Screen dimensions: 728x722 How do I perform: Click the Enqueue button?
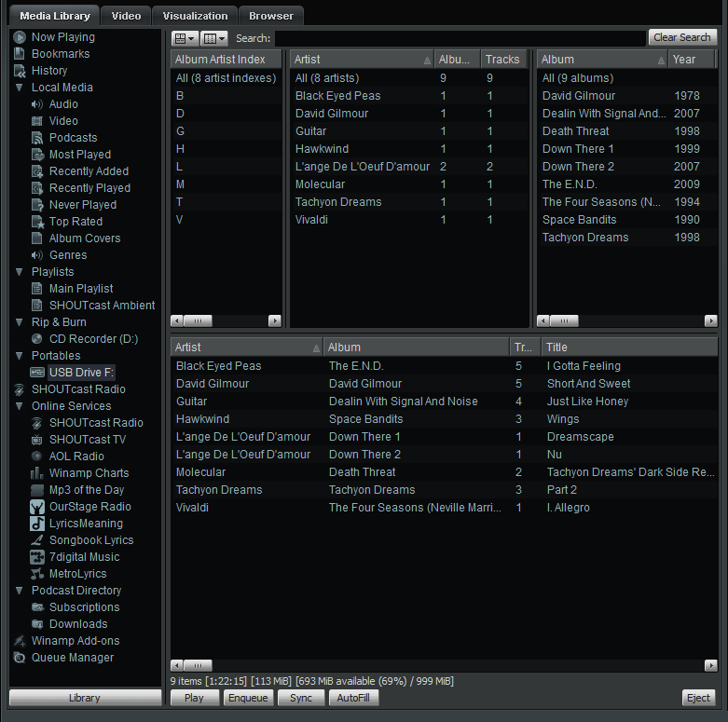coord(248,698)
